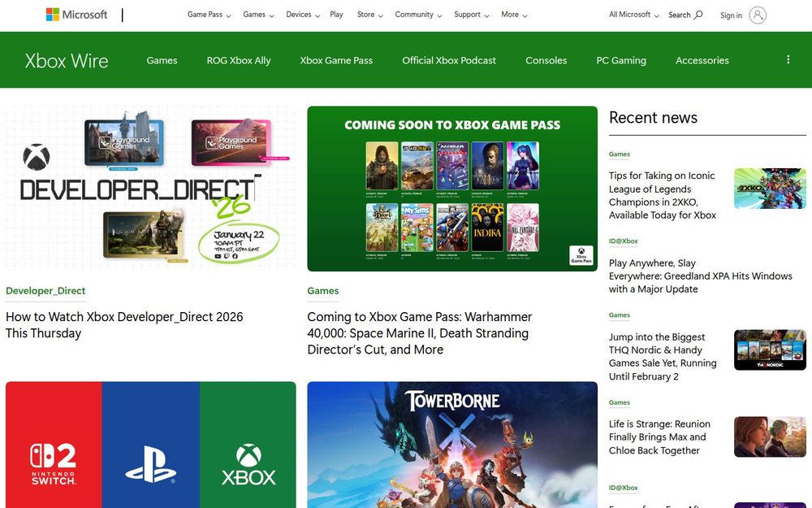812x508 pixels.
Task: Open Xbox Game Pass section
Action: pos(336,60)
